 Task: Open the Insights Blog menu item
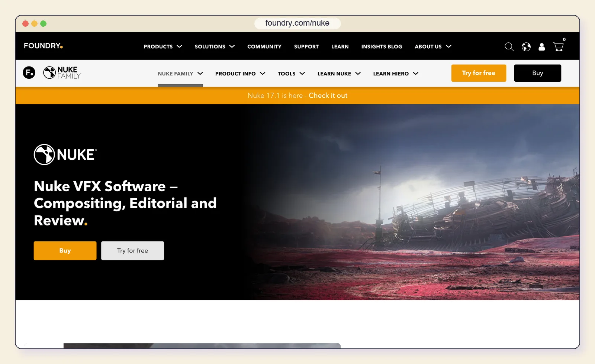pyautogui.click(x=382, y=46)
